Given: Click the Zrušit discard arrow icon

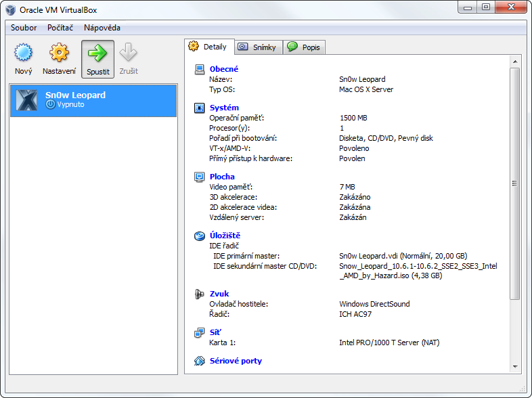Looking at the screenshot, I should point(128,53).
